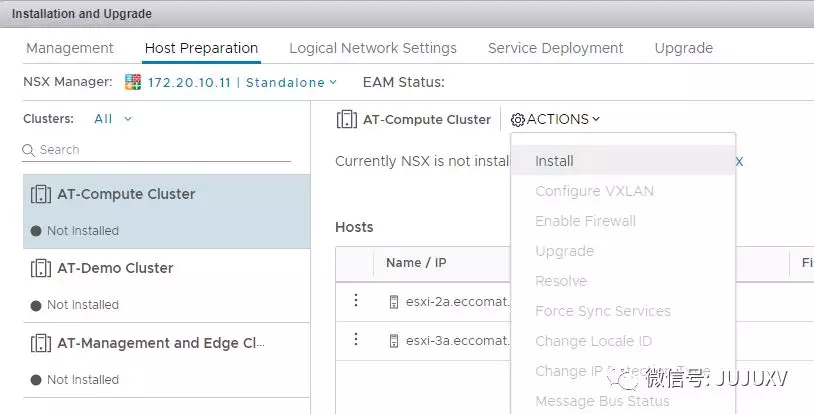Click the Currently NSX is not installed message

coord(422,162)
